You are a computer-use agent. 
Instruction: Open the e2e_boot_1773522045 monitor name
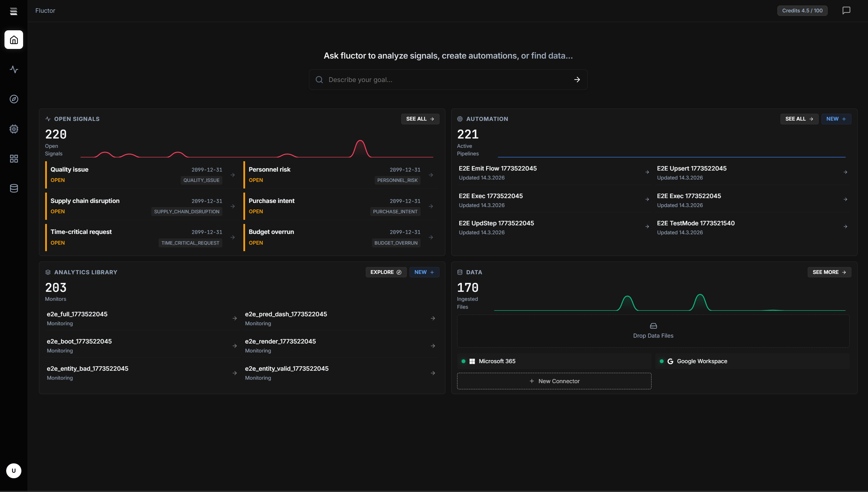pos(79,341)
